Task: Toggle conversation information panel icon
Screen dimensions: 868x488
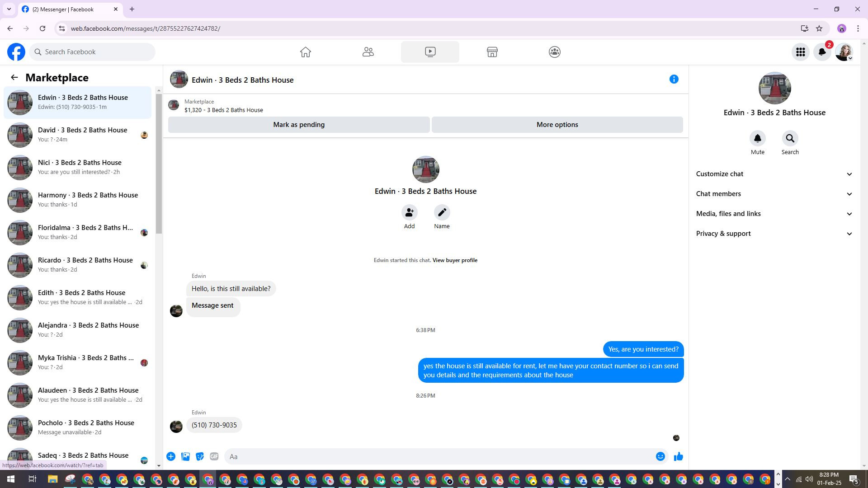Action: tap(674, 80)
